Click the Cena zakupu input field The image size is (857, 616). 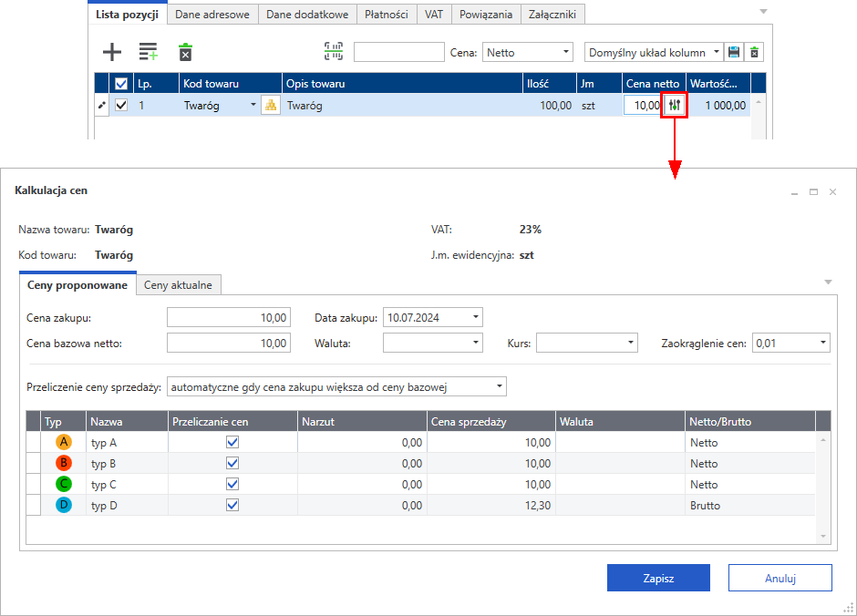tap(229, 318)
